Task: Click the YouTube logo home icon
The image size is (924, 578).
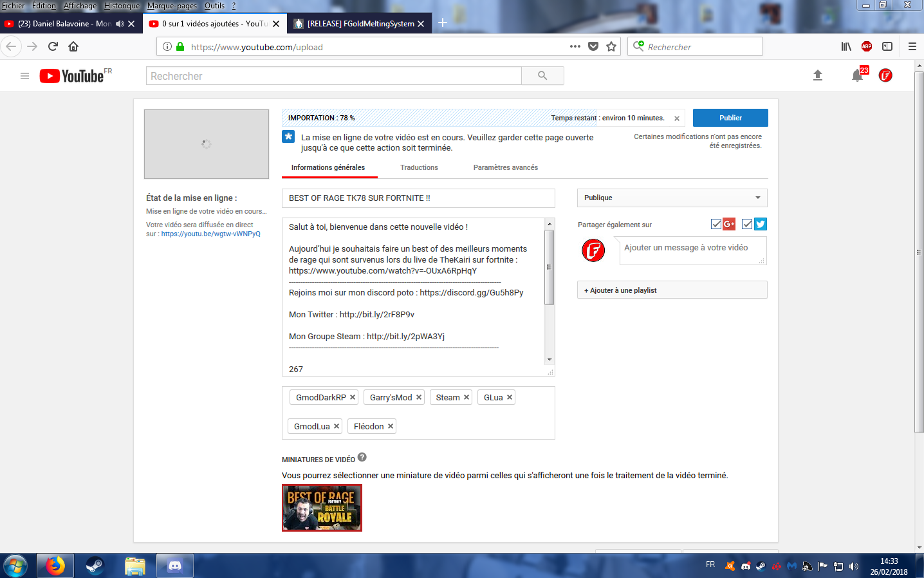Action: (71, 76)
